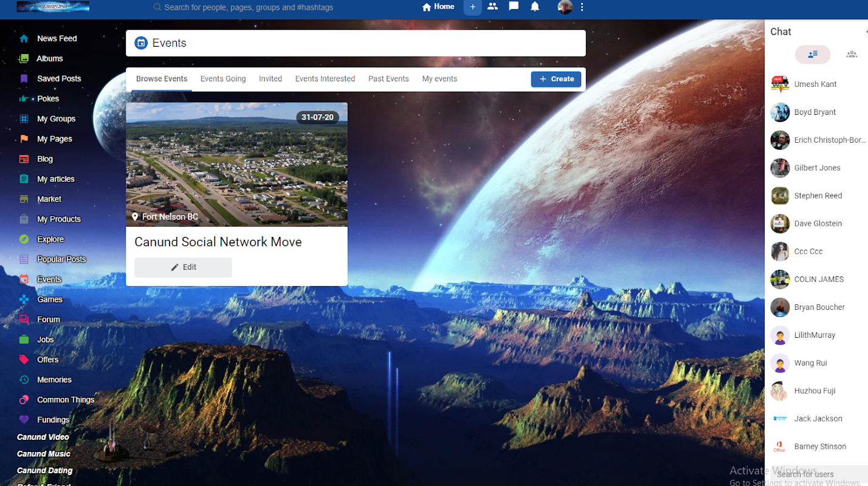Click the site logo in top bar
This screenshot has width=868, height=486.
tap(53, 7)
